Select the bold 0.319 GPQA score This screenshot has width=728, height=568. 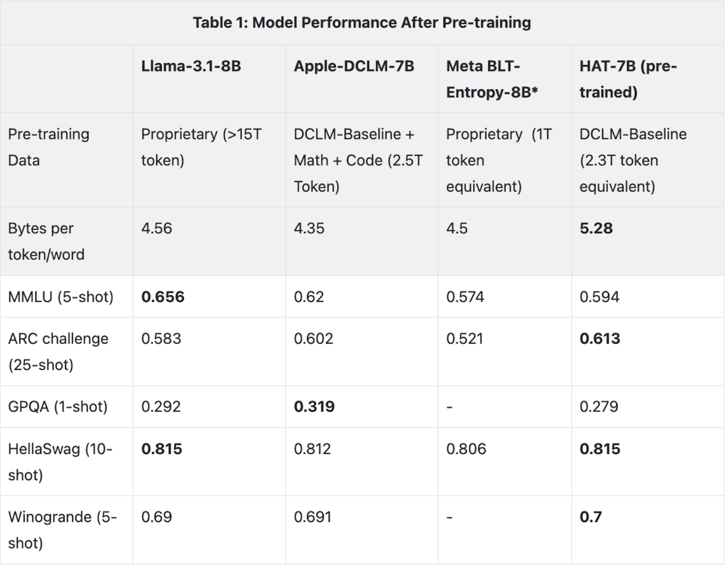(314, 406)
